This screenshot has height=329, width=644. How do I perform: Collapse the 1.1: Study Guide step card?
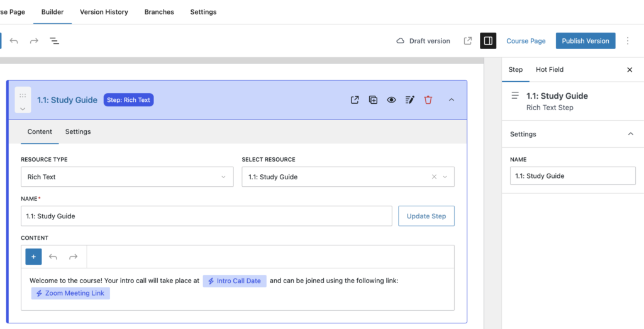pos(452,100)
